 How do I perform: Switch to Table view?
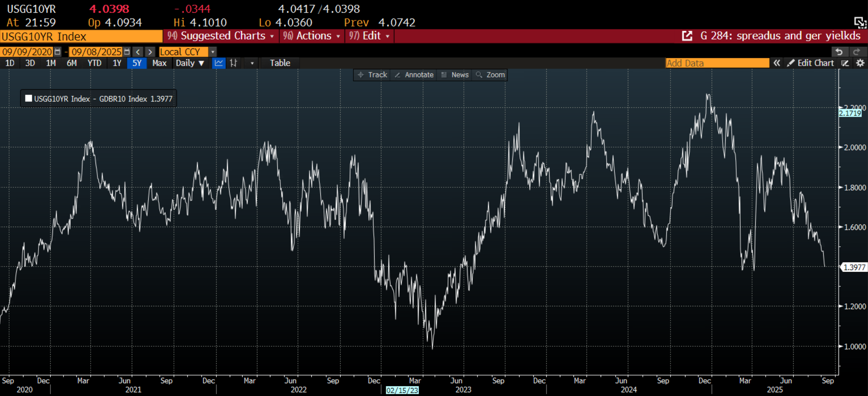click(280, 63)
